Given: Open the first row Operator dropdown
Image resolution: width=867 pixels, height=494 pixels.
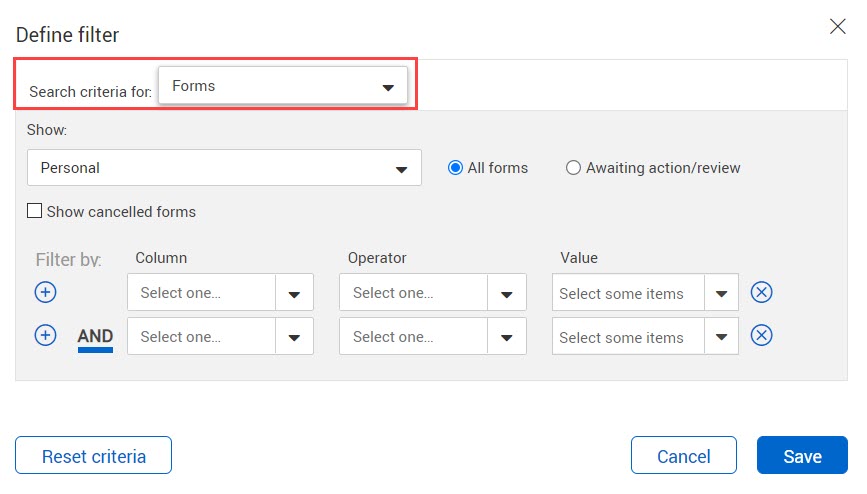Looking at the screenshot, I should (x=432, y=292).
